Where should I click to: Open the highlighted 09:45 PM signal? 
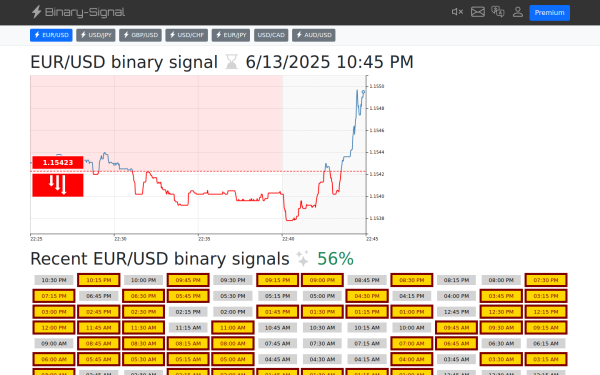click(188, 280)
